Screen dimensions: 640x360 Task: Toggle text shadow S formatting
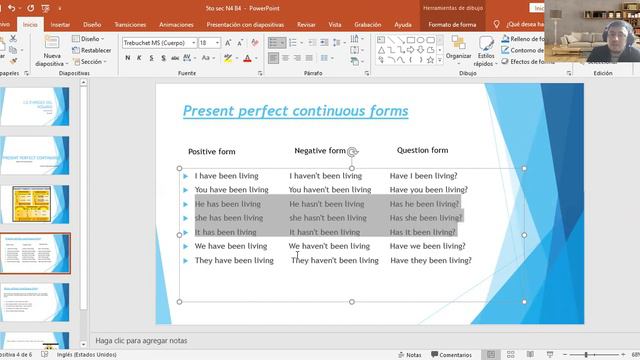[163, 58]
